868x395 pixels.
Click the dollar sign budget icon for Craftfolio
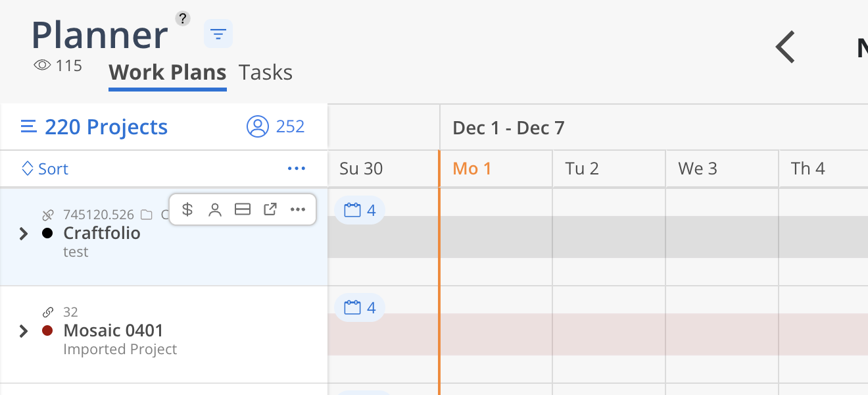187,209
